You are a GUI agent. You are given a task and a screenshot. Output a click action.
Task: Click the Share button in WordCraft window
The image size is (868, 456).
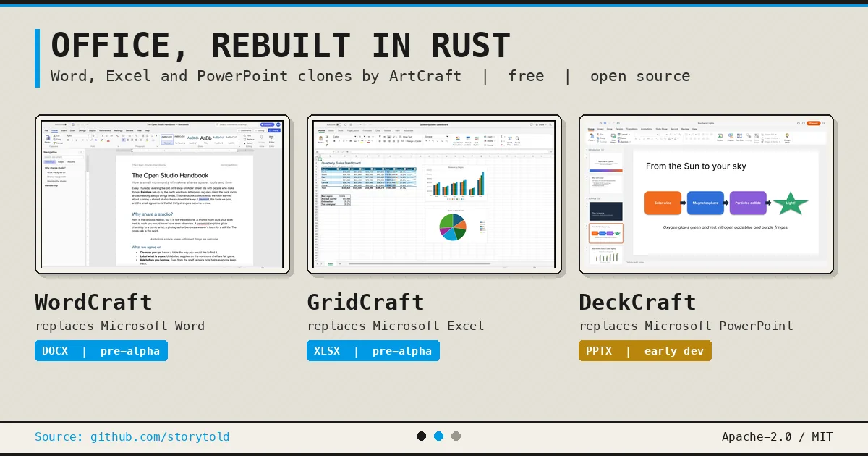coord(274,130)
